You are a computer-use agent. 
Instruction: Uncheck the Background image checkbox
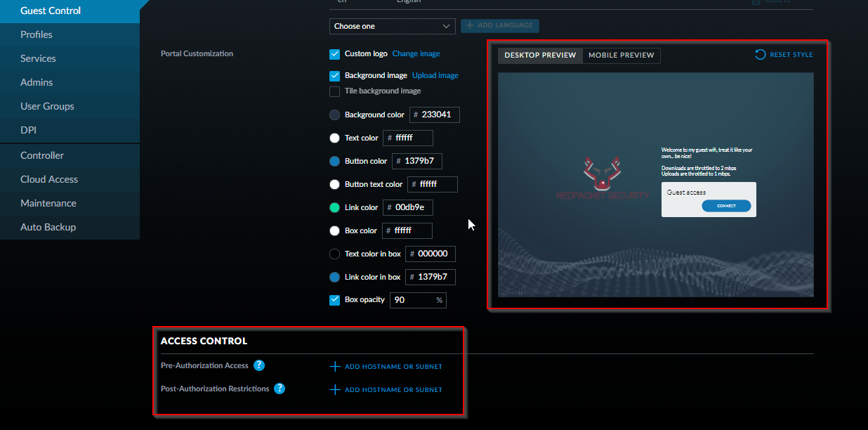click(x=335, y=76)
